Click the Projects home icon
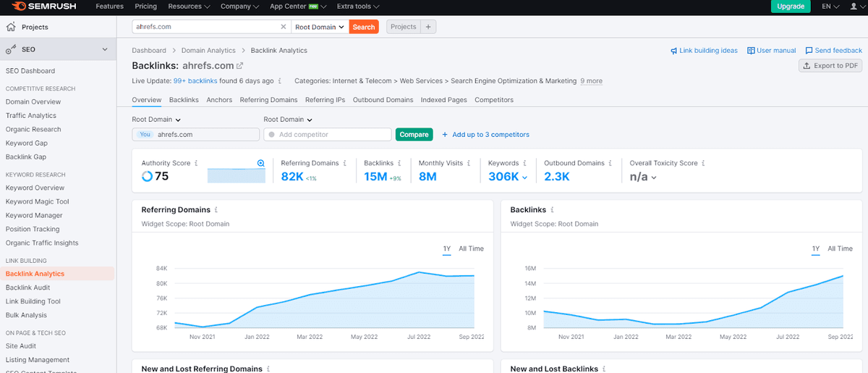 [x=11, y=27]
